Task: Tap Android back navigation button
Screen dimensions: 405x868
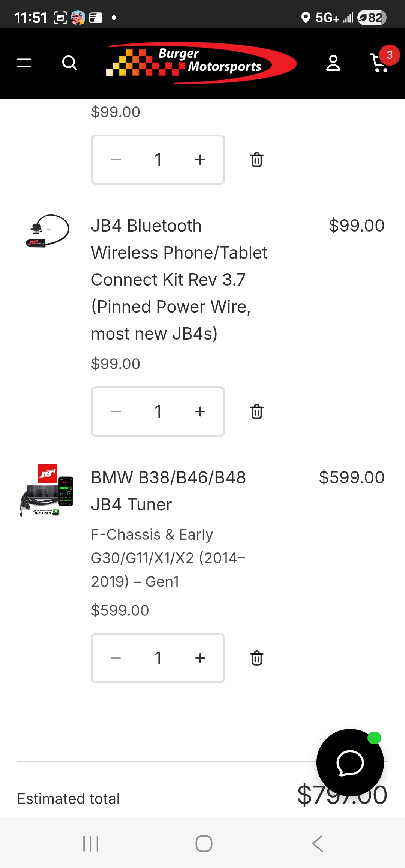Action: 317,844
